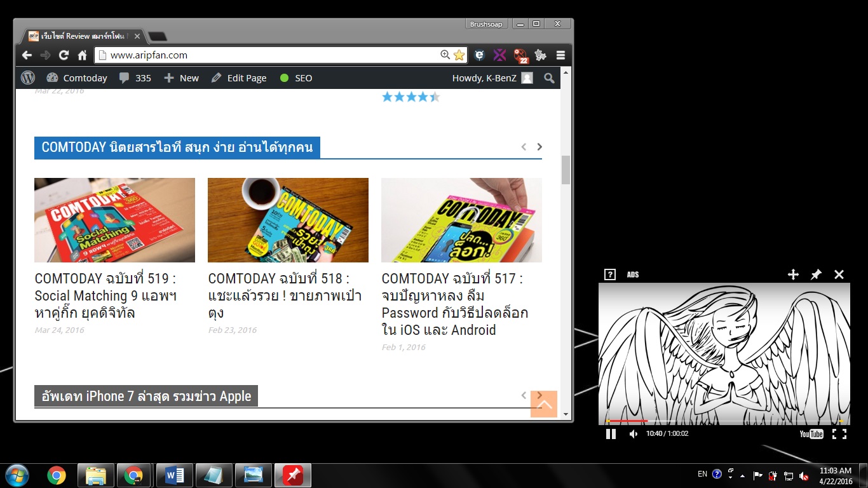Open the COMTODAY 517 magazine thumbnail
The image size is (868, 488).
pos(461,220)
